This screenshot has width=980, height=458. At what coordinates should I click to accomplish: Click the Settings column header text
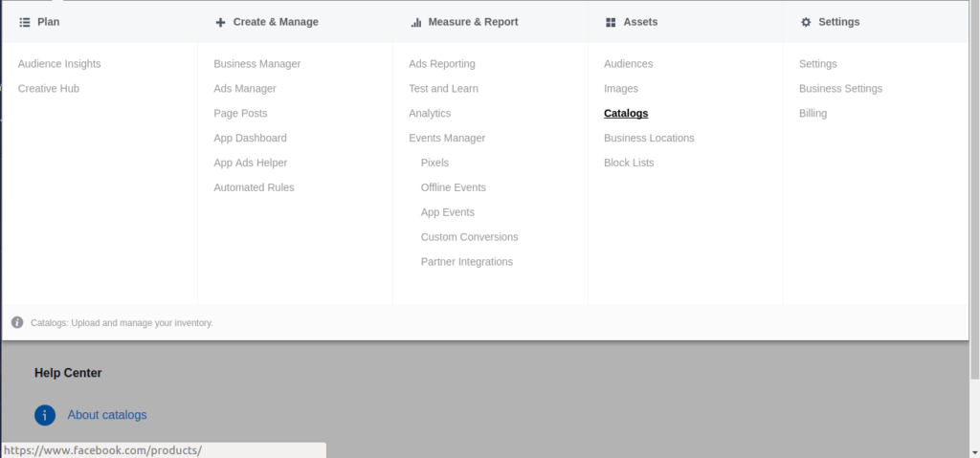(839, 22)
